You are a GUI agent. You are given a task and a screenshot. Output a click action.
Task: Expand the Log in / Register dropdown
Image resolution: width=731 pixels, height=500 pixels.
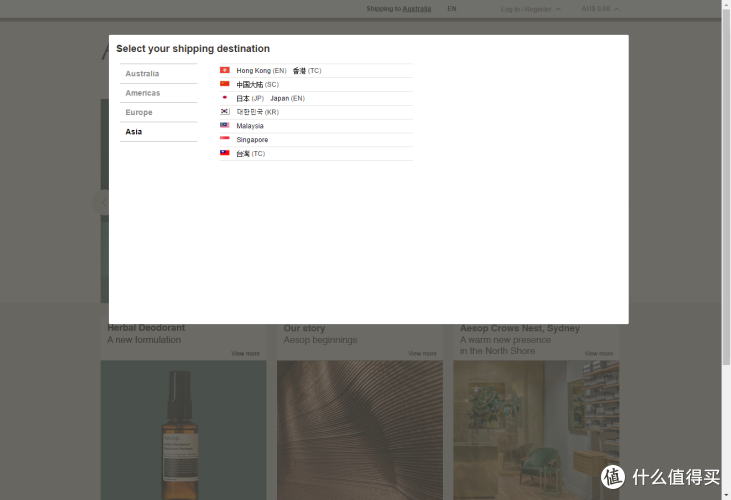tap(529, 9)
